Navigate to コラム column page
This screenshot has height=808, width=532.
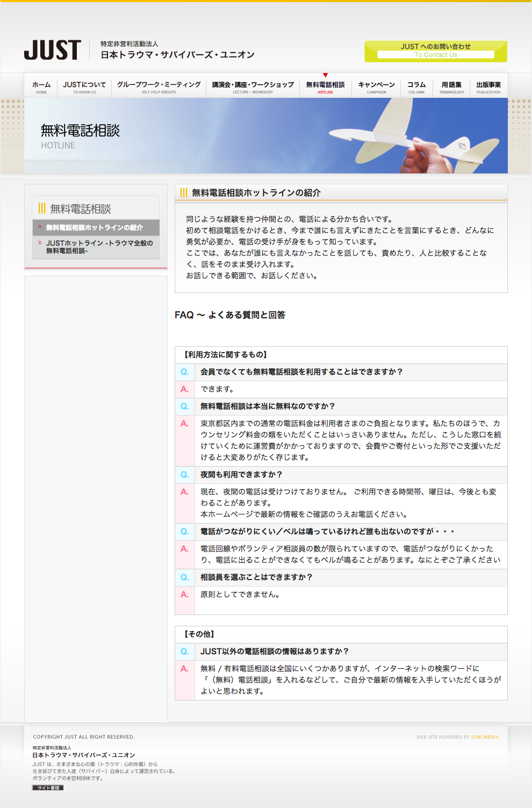416,87
